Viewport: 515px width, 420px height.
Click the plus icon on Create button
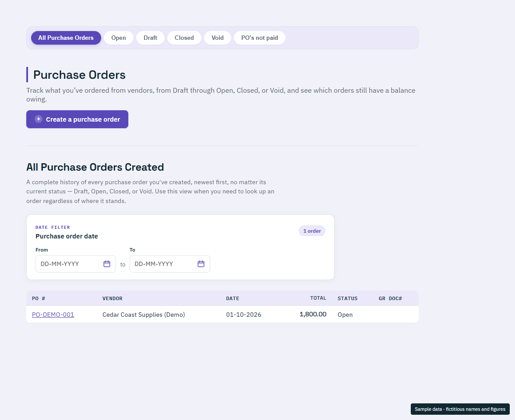(x=39, y=119)
